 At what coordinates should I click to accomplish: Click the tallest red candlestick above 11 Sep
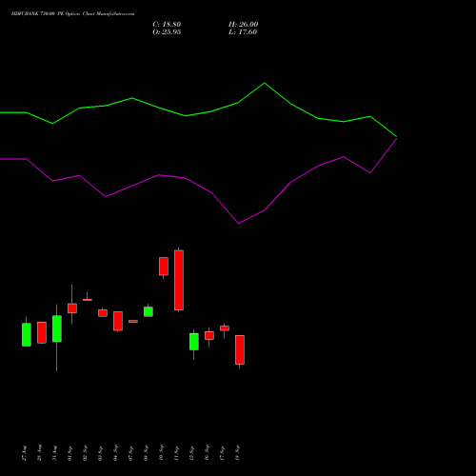pyautogui.click(x=179, y=280)
